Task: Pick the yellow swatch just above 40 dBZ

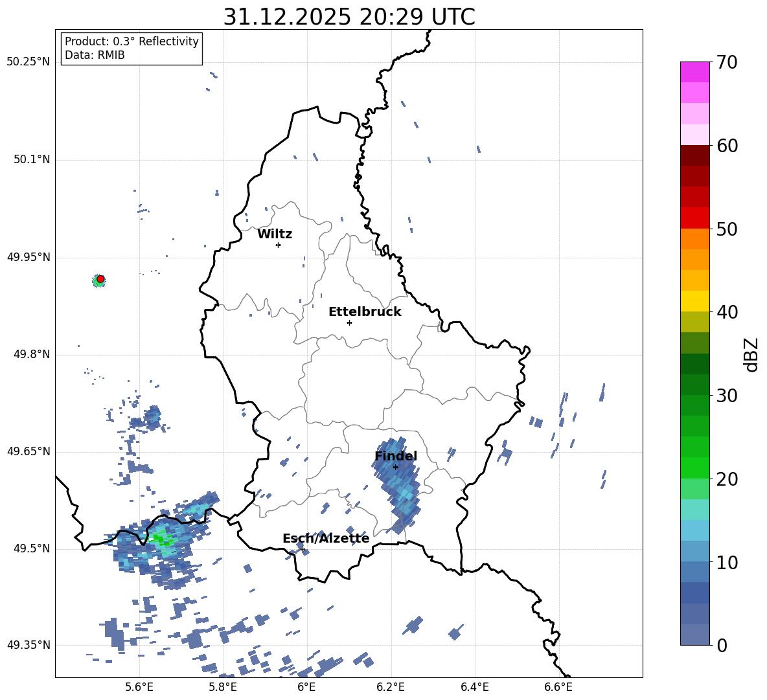Action: tap(694, 301)
